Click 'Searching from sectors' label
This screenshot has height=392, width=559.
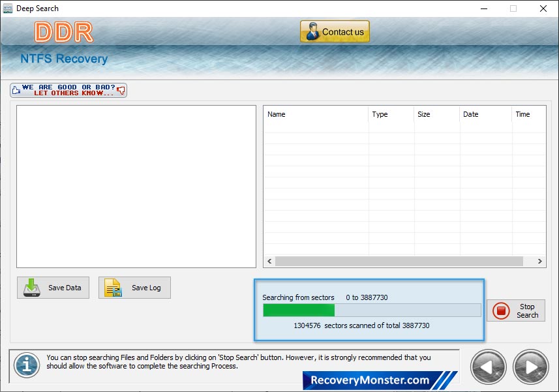pos(298,297)
